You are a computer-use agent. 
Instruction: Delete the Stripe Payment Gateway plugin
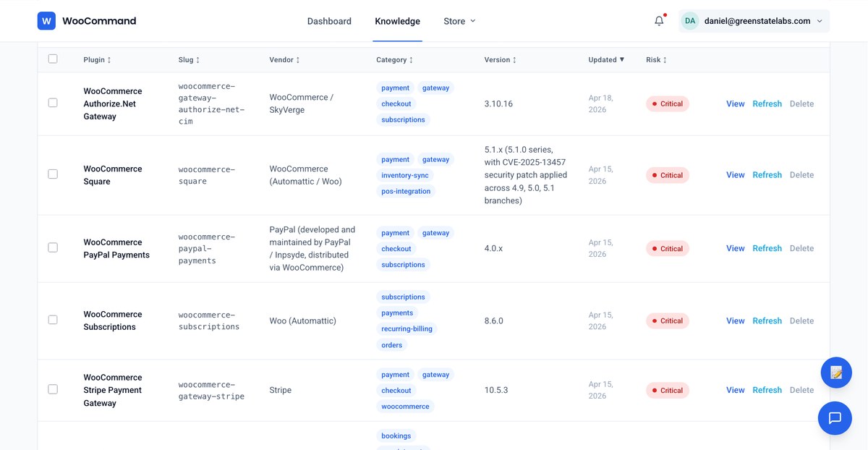801,390
